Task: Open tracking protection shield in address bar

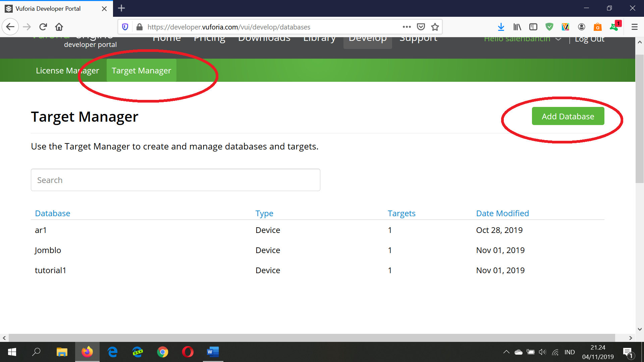Action: (125, 27)
